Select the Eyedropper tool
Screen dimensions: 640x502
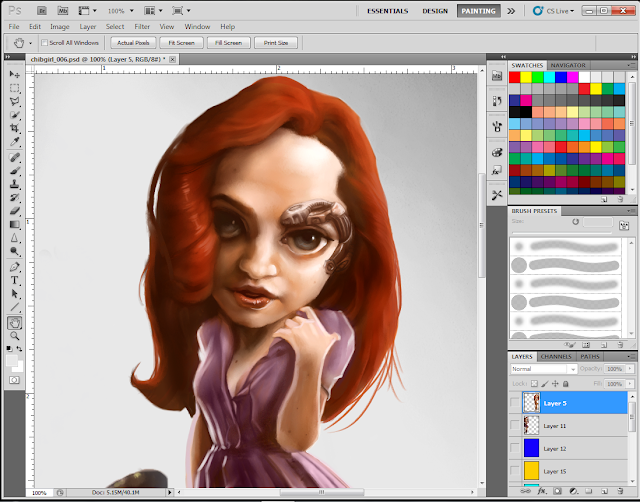click(x=15, y=143)
